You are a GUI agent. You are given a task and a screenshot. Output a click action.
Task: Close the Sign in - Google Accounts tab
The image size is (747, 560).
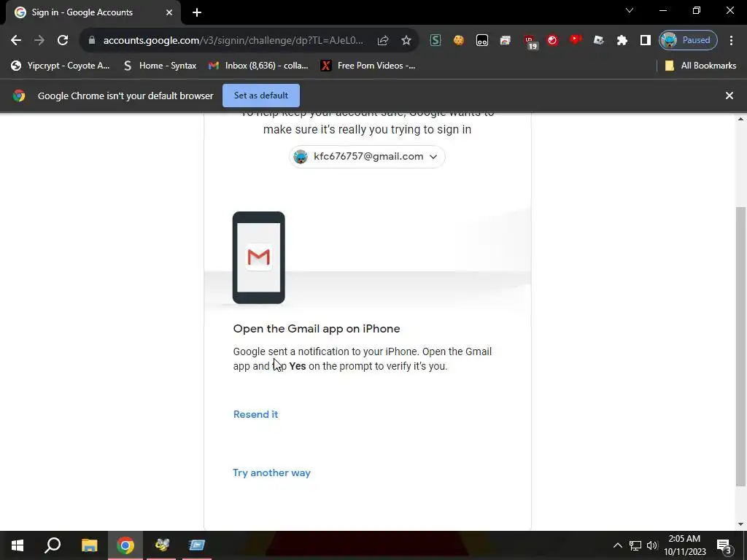tap(169, 12)
